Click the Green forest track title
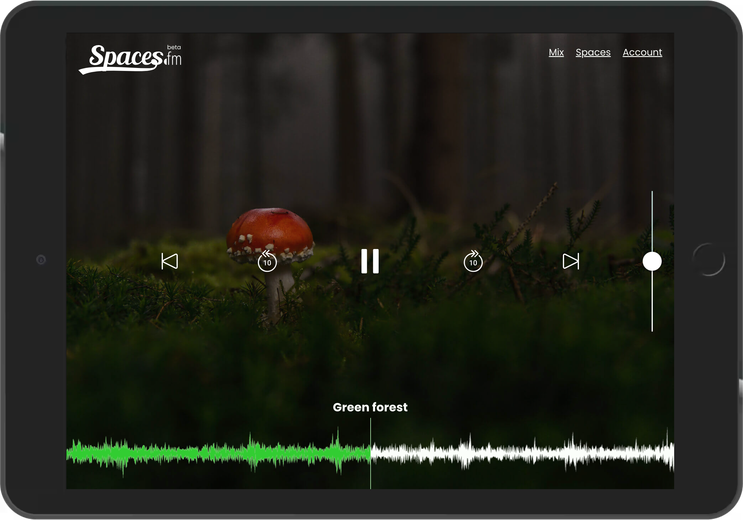Viewport: 743px width, 520px height. 370,407
